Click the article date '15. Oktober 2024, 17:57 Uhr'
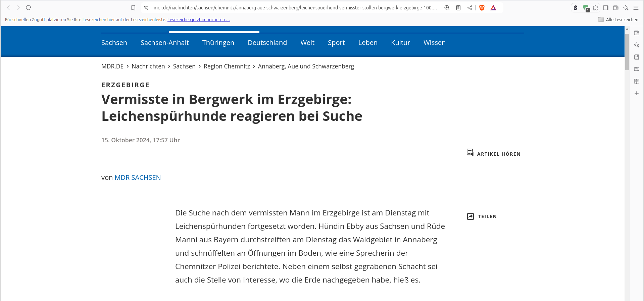The height and width of the screenshot is (301, 644). coord(141,140)
